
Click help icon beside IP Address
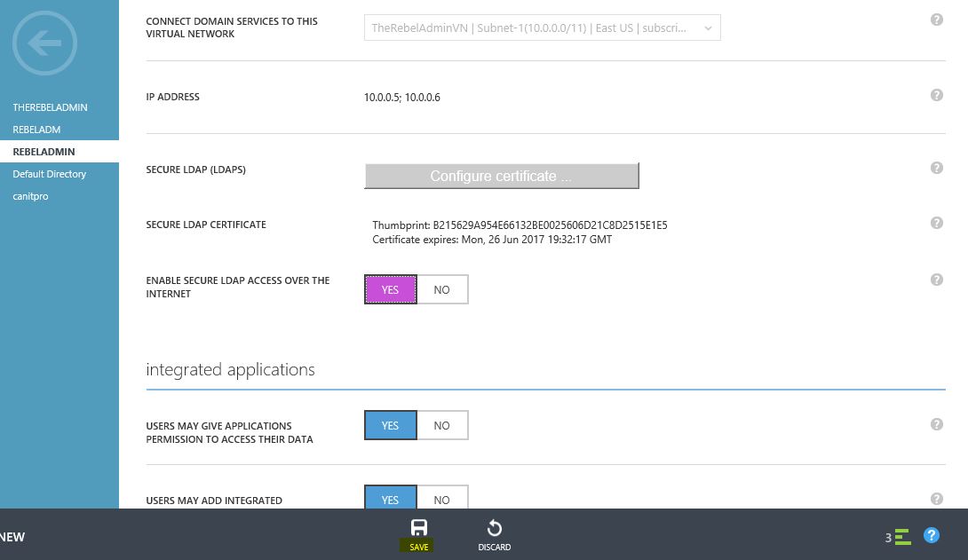[x=937, y=95]
